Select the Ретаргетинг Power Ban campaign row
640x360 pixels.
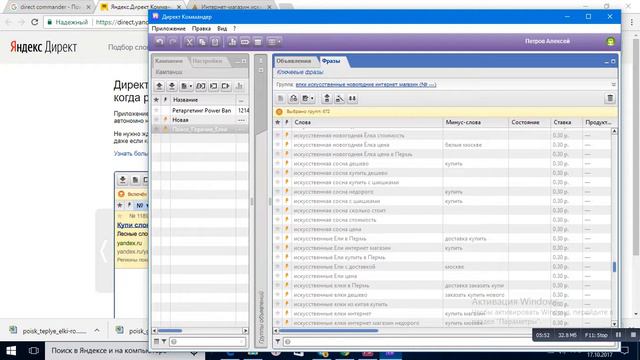[x=200, y=110]
